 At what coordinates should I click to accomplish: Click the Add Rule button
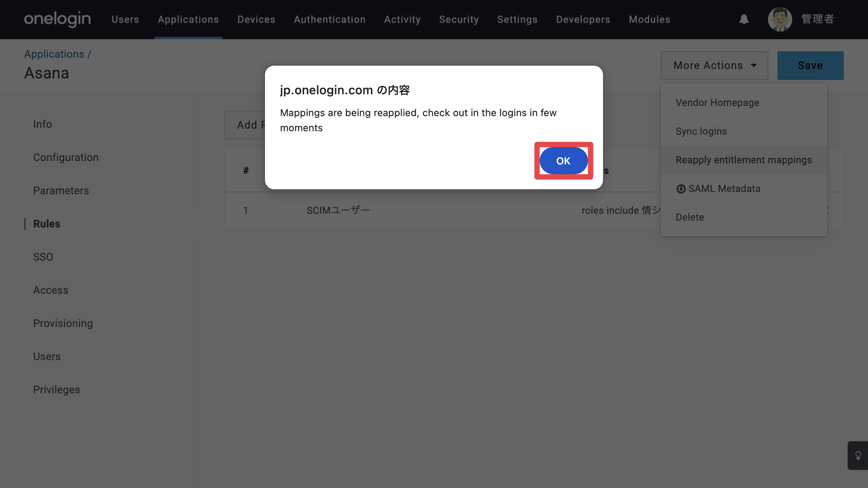coord(245,125)
